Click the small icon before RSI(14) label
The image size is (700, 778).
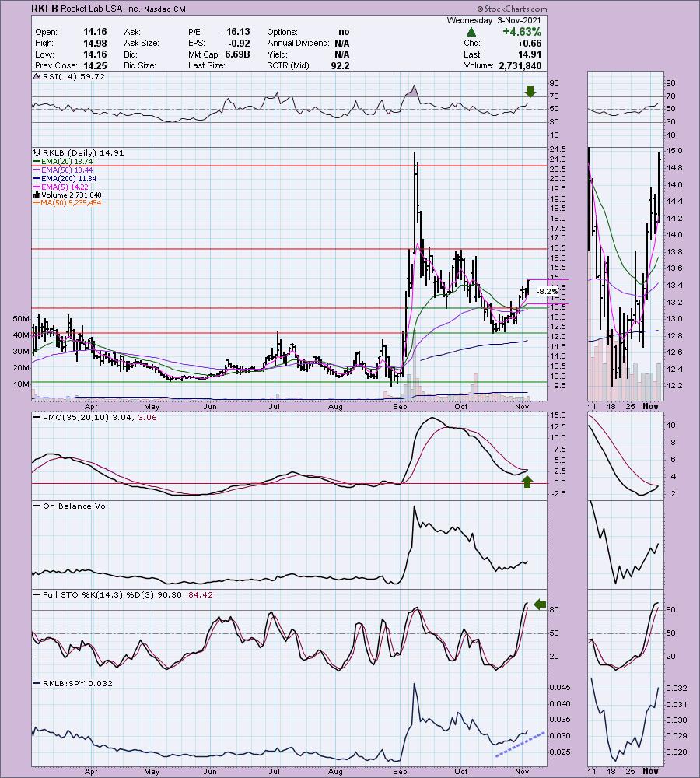point(37,76)
